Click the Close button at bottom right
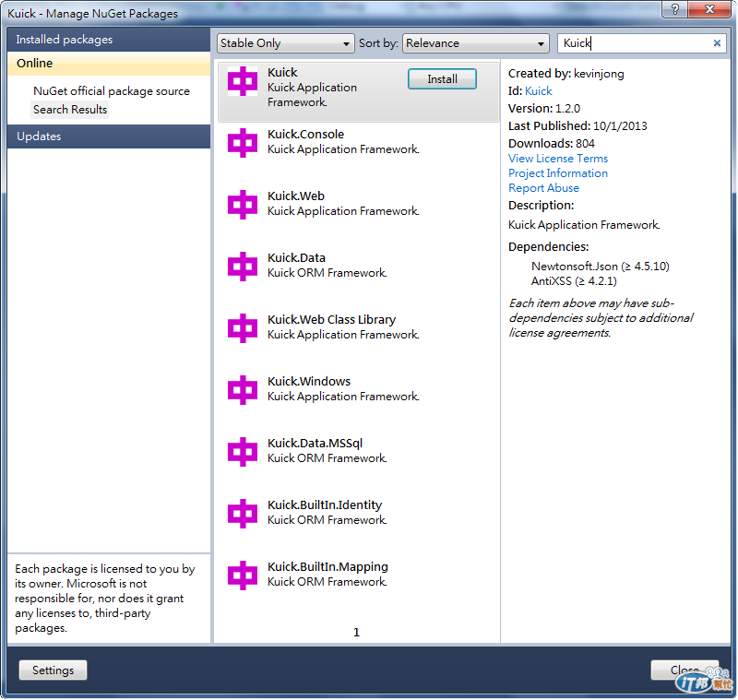 click(x=684, y=670)
